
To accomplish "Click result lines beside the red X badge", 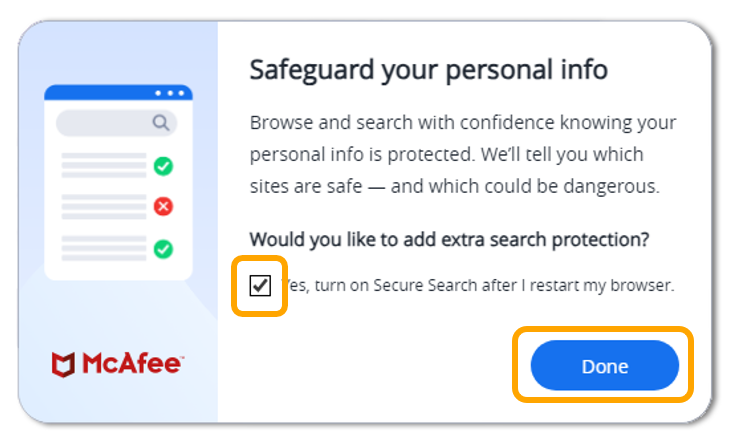I will 103,206.
